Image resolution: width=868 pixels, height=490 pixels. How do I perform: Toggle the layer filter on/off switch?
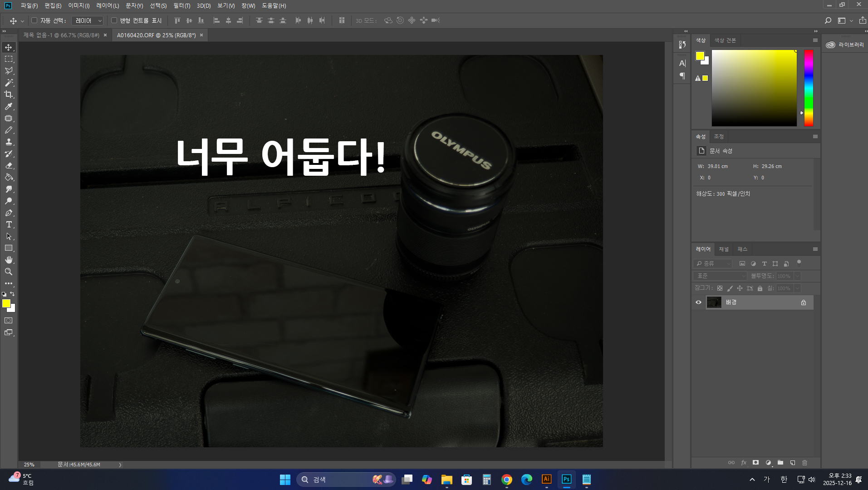(x=799, y=262)
